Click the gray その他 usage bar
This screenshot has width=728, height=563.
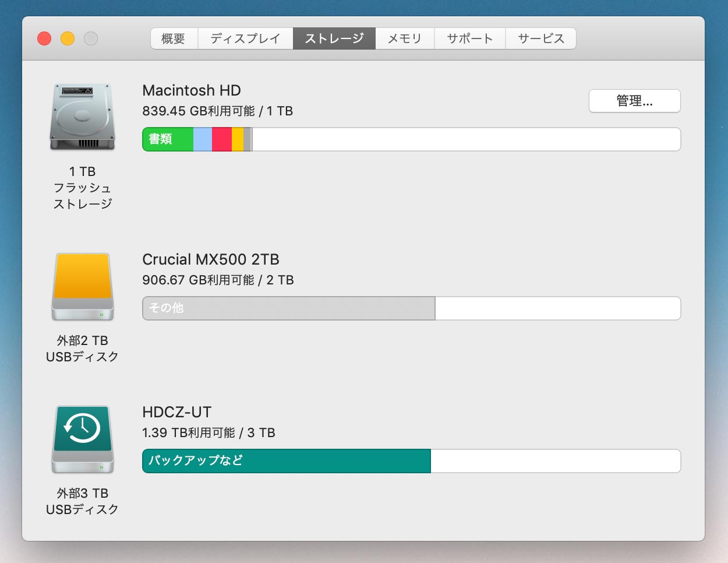289,308
